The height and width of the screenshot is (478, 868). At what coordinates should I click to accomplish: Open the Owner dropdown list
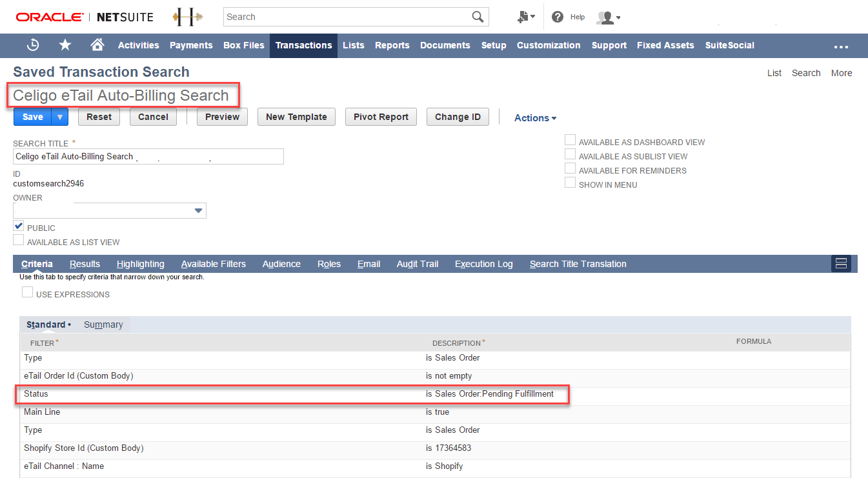click(x=198, y=211)
